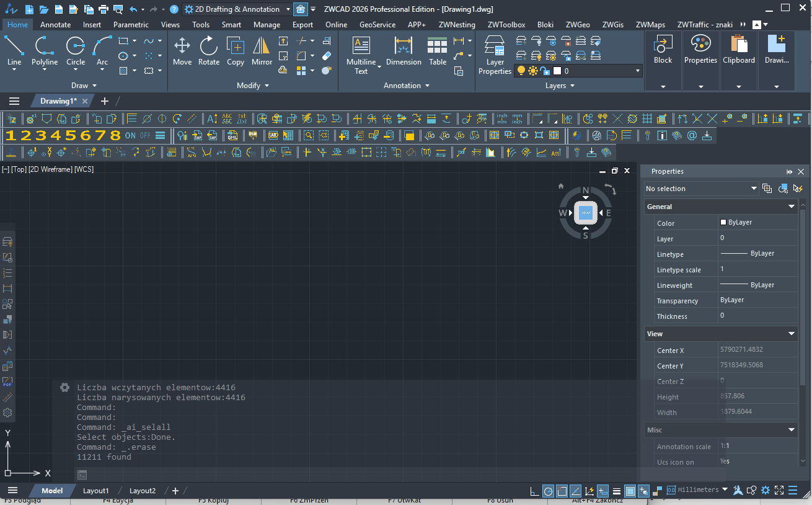This screenshot has width=812, height=505.
Task: Open the Clipboard panel button
Action: coord(738,50)
